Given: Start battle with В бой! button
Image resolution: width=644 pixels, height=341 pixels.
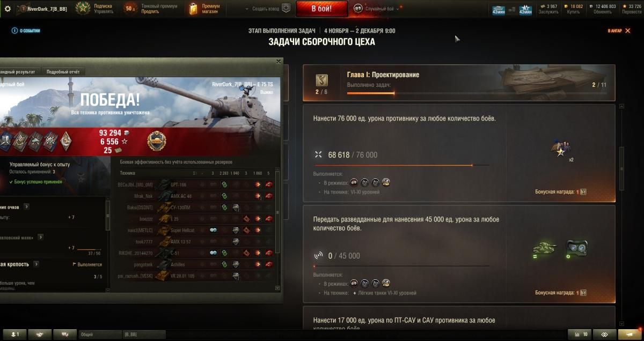Looking at the screenshot, I should point(322,9).
